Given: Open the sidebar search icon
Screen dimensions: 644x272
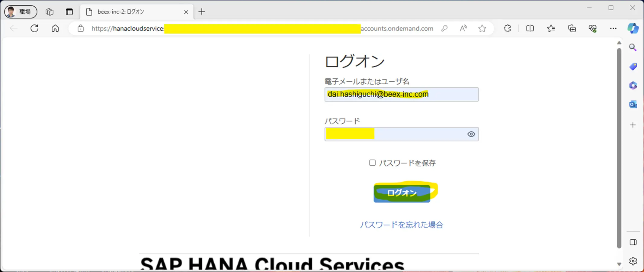Looking at the screenshot, I should coord(633,47).
